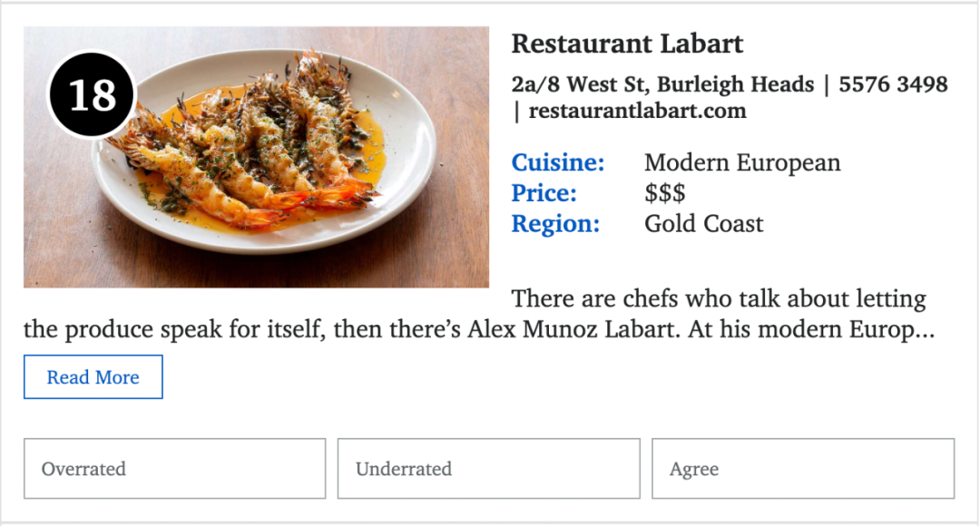980x526 pixels.
Task: Visit the restaurantlabart.com website link
Action: [638, 112]
